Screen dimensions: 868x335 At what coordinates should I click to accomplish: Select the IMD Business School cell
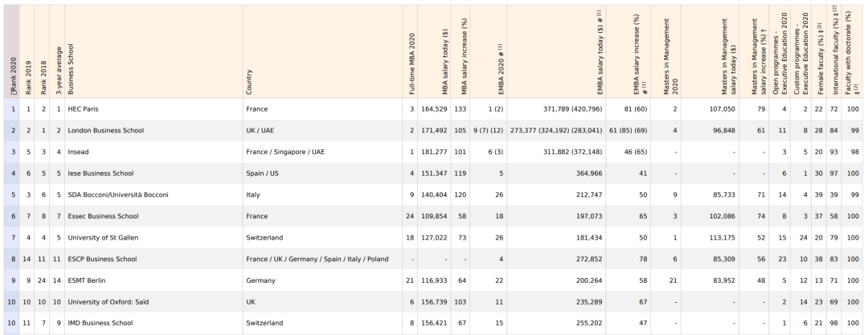(x=154, y=323)
